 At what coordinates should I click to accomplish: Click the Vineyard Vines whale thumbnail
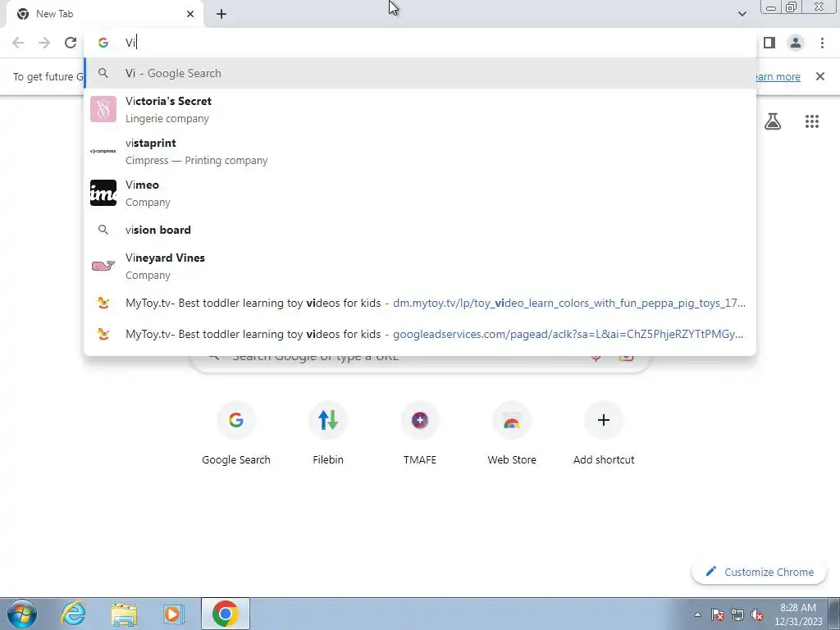pyautogui.click(x=103, y=266)
